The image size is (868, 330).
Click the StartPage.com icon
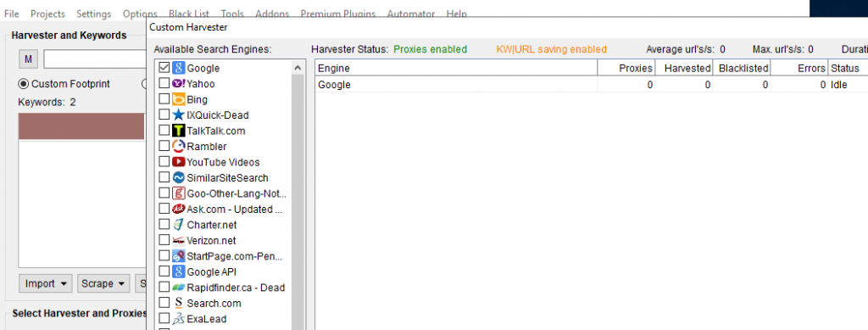click(x=178, y=256)
